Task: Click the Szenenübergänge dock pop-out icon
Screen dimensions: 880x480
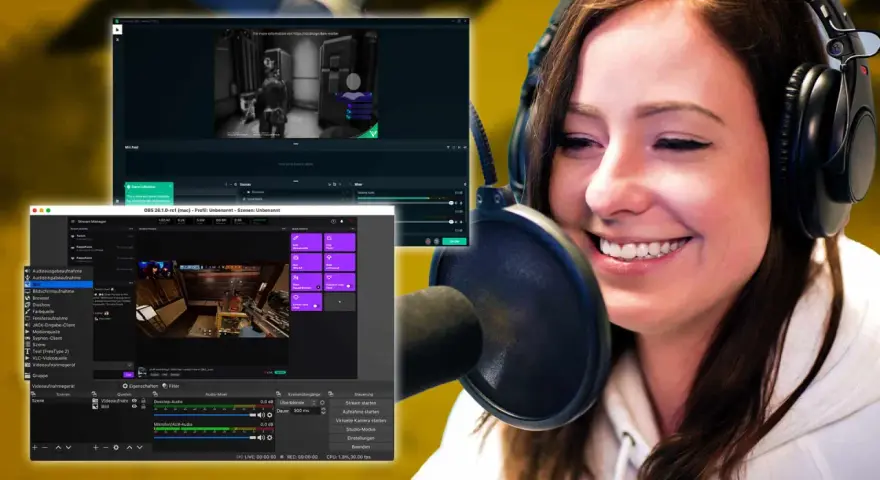Action: (278, 394)
